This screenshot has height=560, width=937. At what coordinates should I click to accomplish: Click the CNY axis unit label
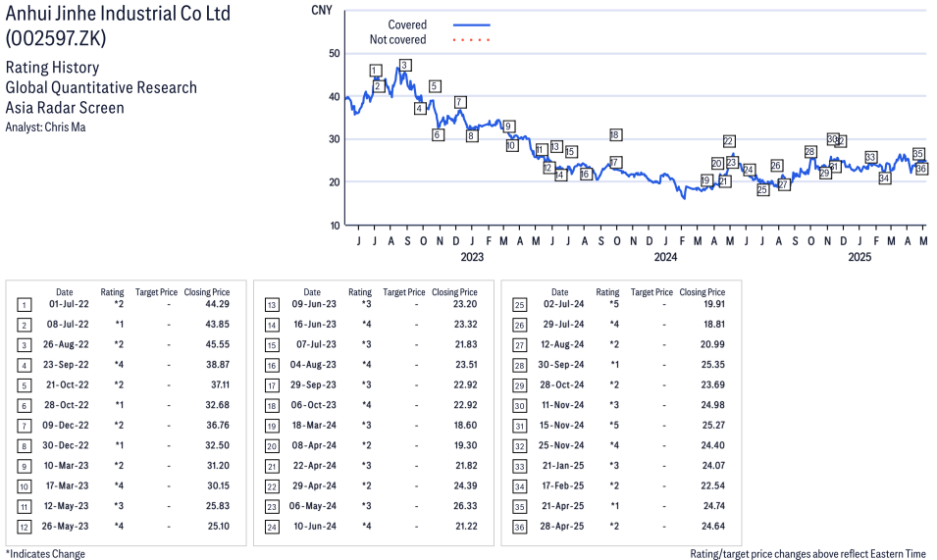(x=322, y=10)
